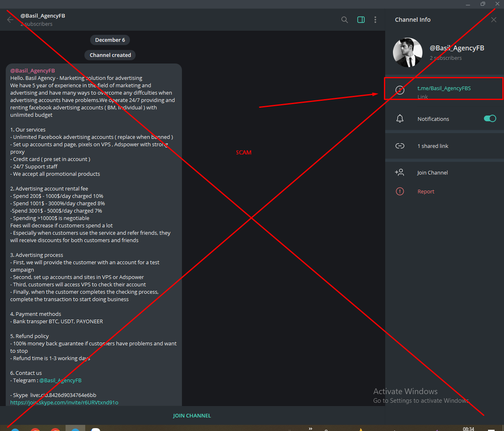Toggle the right info panel icon
This screenshot has height=431, width=504.
(x=361, y=20)
